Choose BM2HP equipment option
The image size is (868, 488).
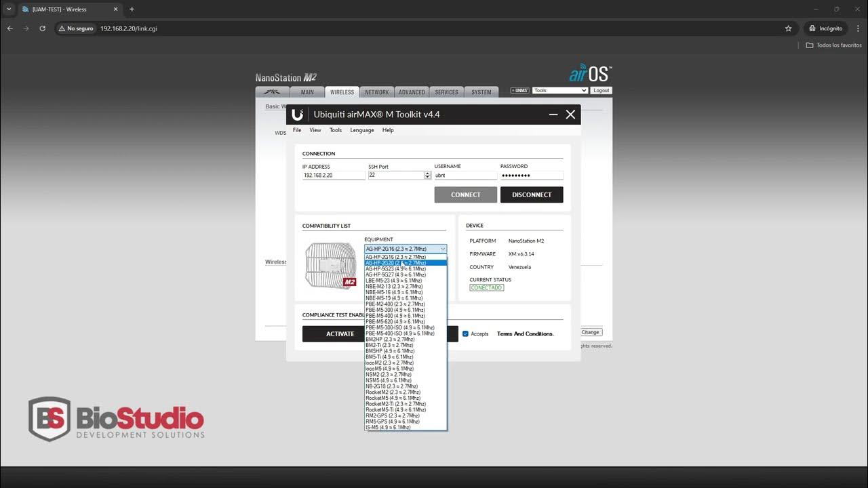406,340
